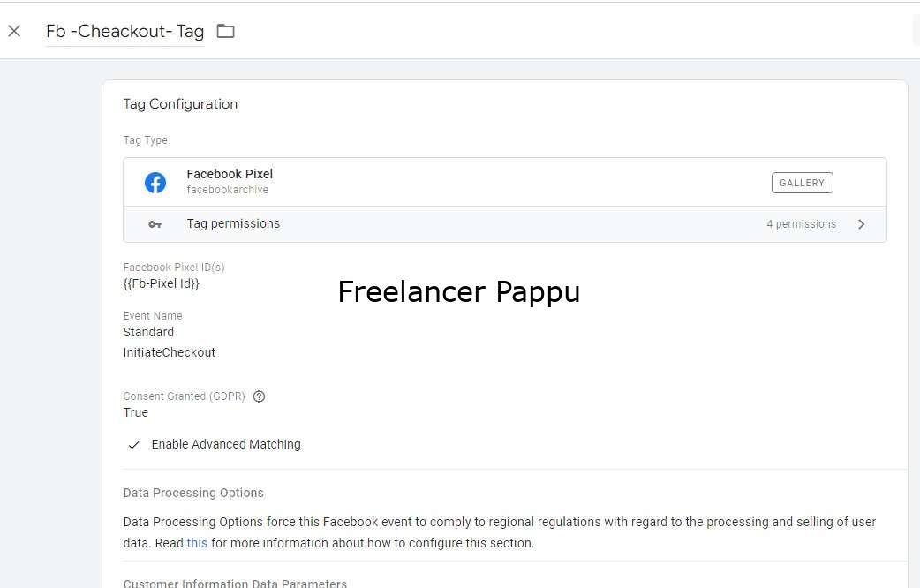The width and height of the screenshot is (920, 588).
Task: Click the folder icon beside tag name
Action: tap(225, 31)
